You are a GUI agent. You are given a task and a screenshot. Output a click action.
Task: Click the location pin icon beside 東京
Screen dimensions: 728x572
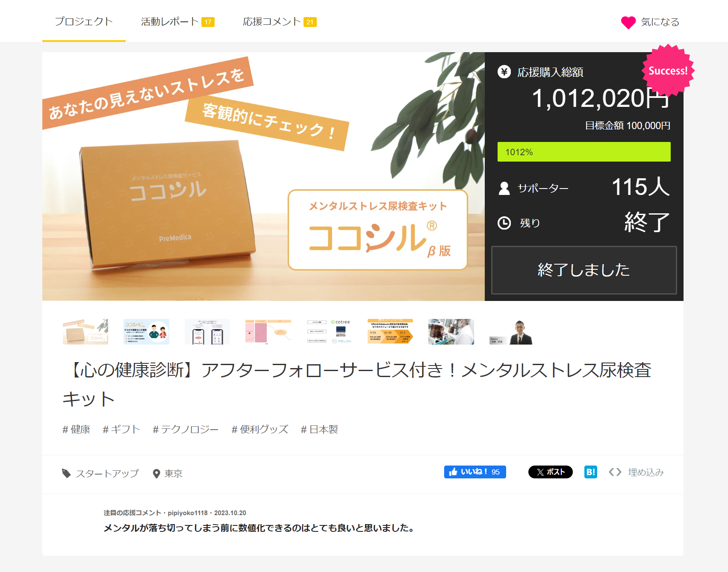point(156,474)
